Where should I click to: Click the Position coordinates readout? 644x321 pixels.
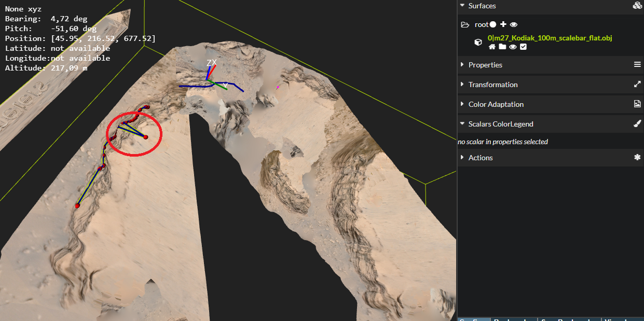(x=80, y=38)
